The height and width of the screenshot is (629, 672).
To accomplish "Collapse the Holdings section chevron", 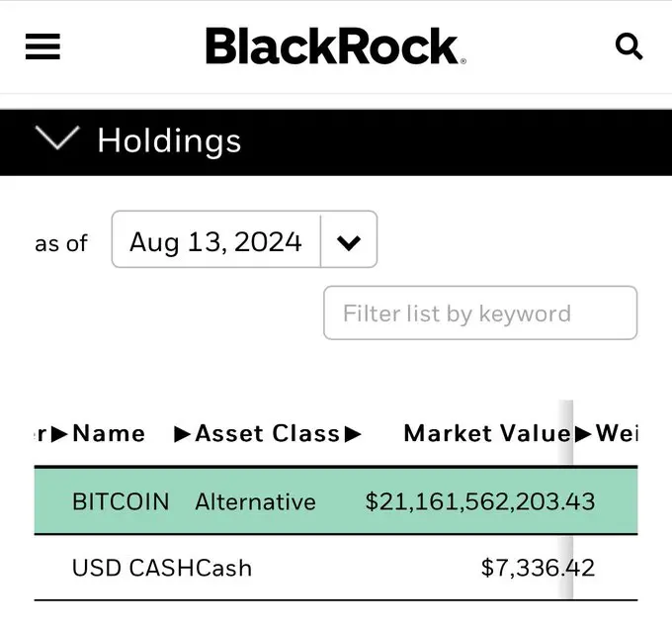I will coord(56,139).
